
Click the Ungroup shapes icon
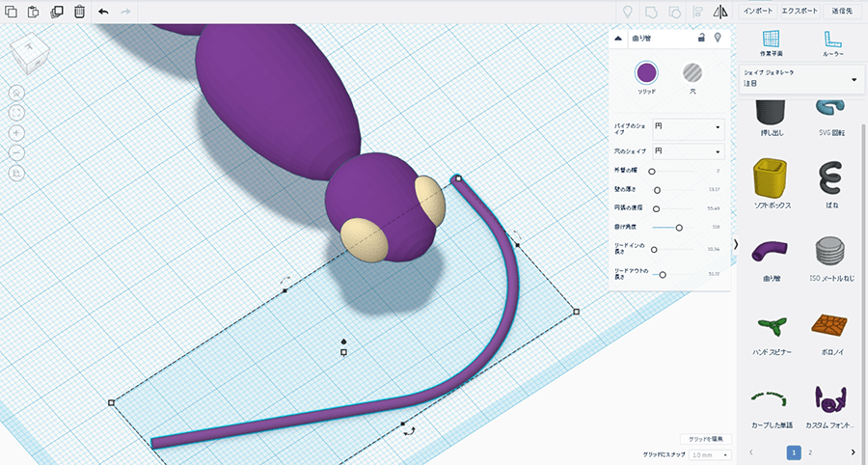674,12
